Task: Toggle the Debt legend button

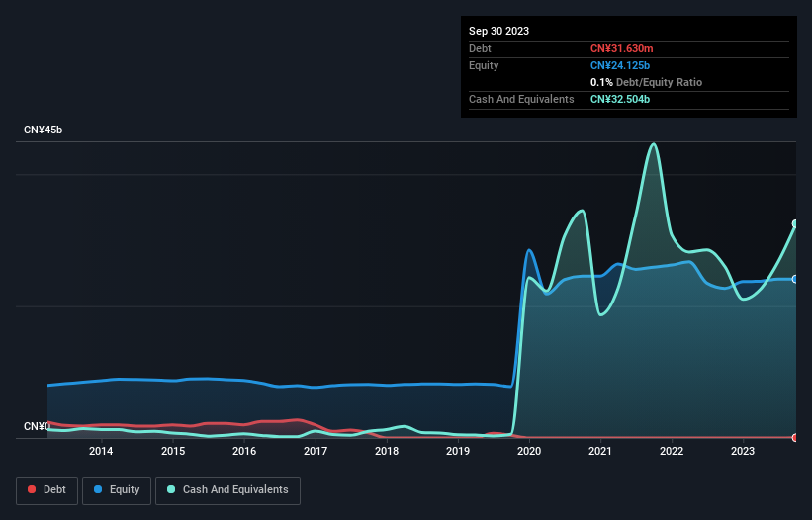Action: pyautogui.click(x=47, y=490)
